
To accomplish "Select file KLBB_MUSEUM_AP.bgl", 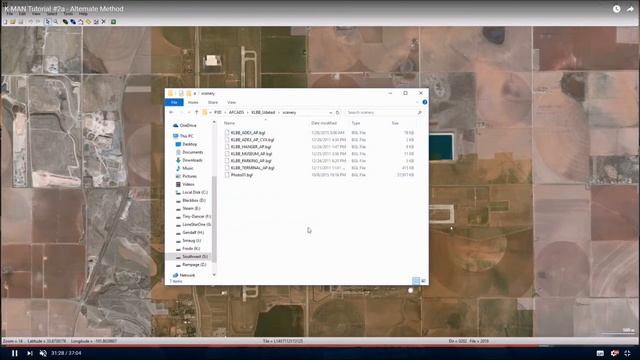I will (x=251, y=154).
